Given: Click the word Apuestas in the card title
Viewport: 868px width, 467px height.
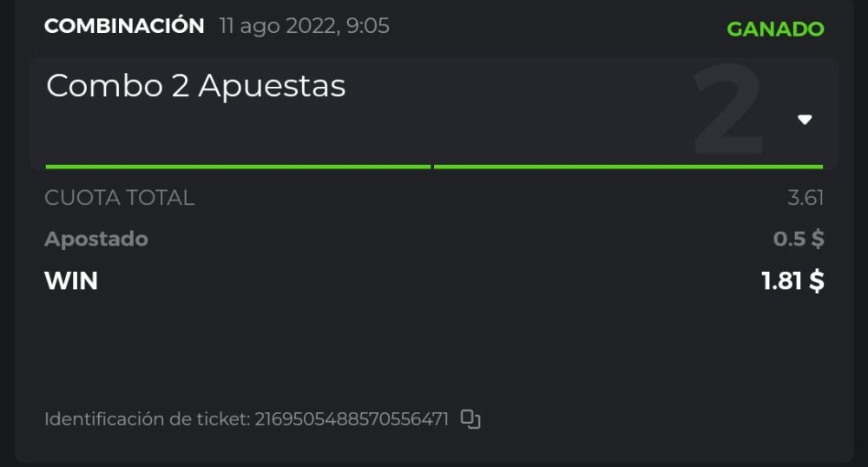Looking at the screenshot, I should click(x=272, y=86).
